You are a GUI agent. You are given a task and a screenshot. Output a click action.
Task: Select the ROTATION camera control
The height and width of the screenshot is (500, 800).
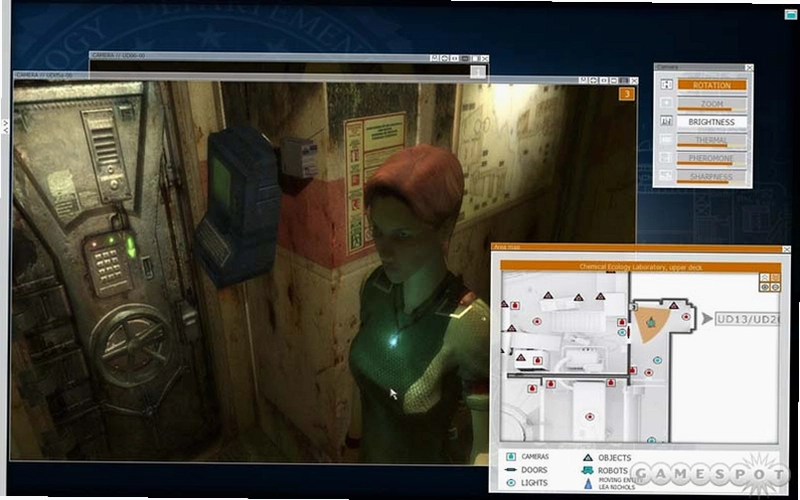[x=712, y=85]
